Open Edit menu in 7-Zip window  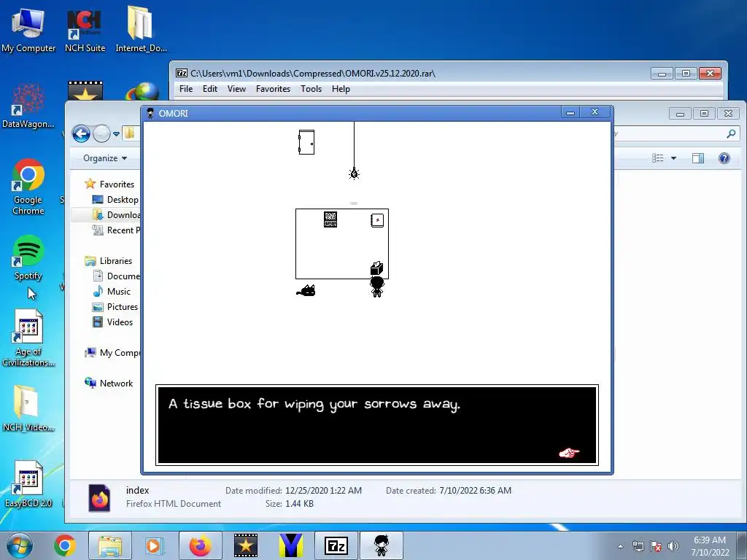click(x=209, y=88)
